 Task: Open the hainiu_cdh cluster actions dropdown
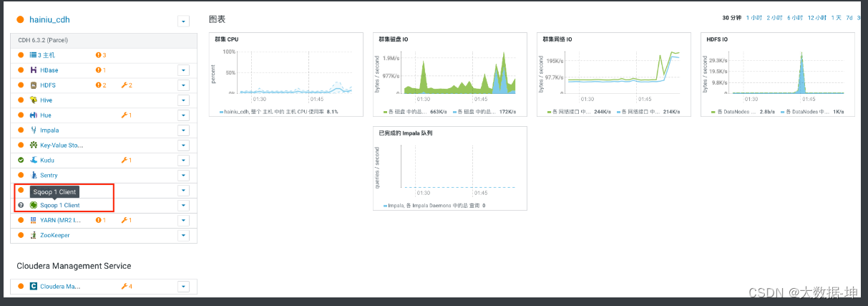point(183,21)
